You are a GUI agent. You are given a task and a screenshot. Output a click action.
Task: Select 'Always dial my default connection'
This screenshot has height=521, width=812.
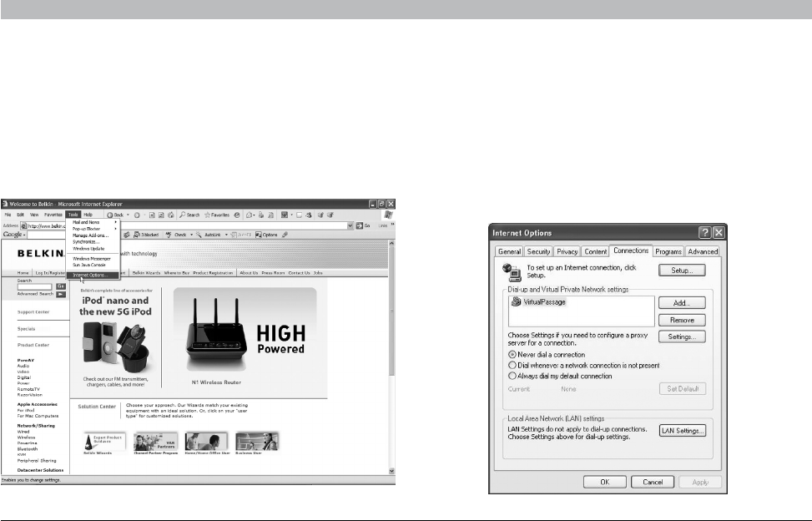[512, 376]
